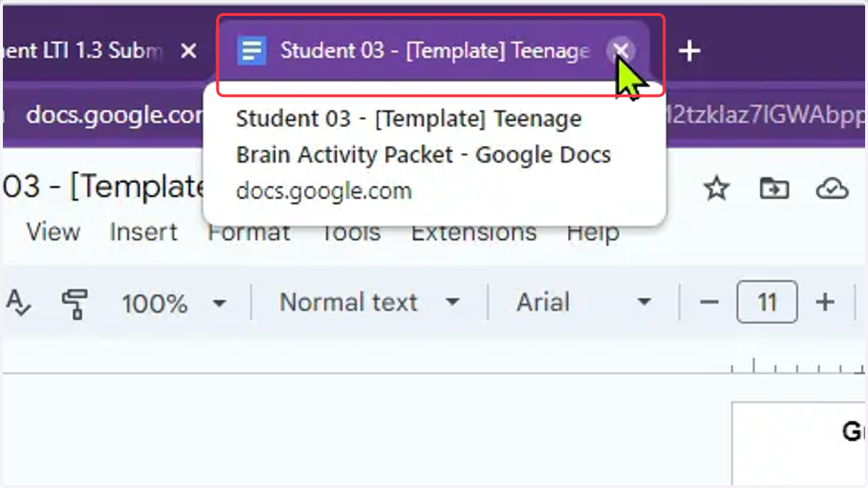Increase font size with plus button
This screenshot has height=488, width=868.
click(825, 302)
